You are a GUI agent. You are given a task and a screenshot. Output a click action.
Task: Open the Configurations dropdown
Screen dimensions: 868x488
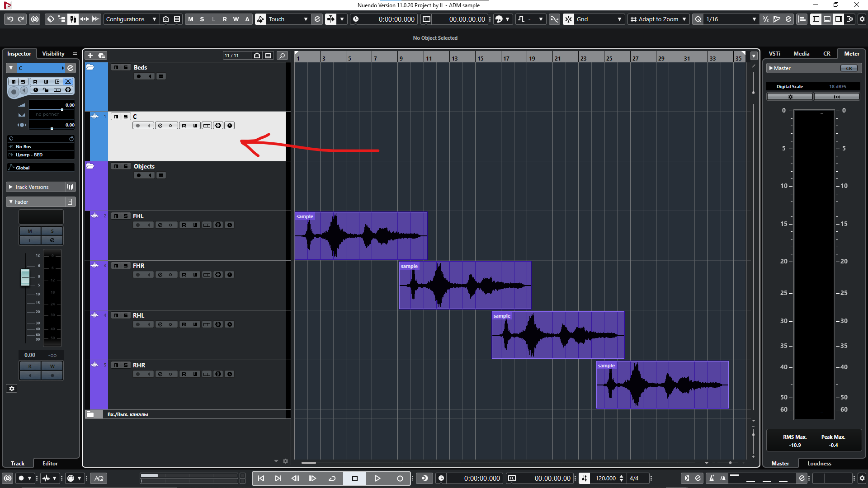click(131, 19)
